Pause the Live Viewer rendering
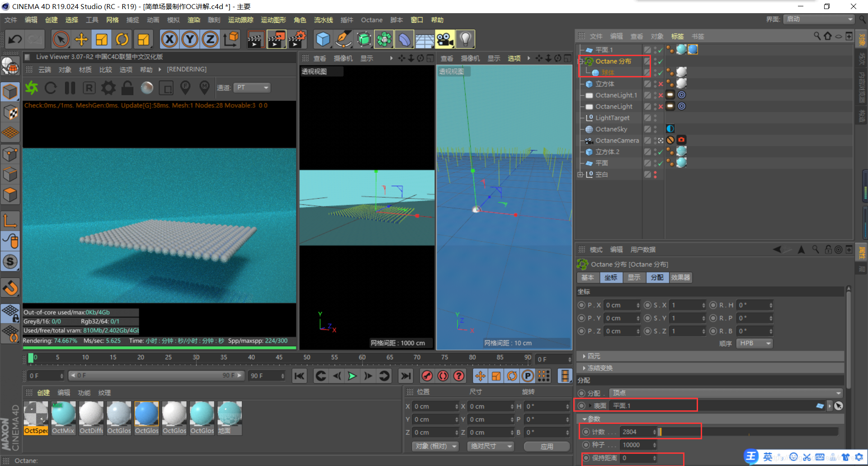 pos(70,88)
